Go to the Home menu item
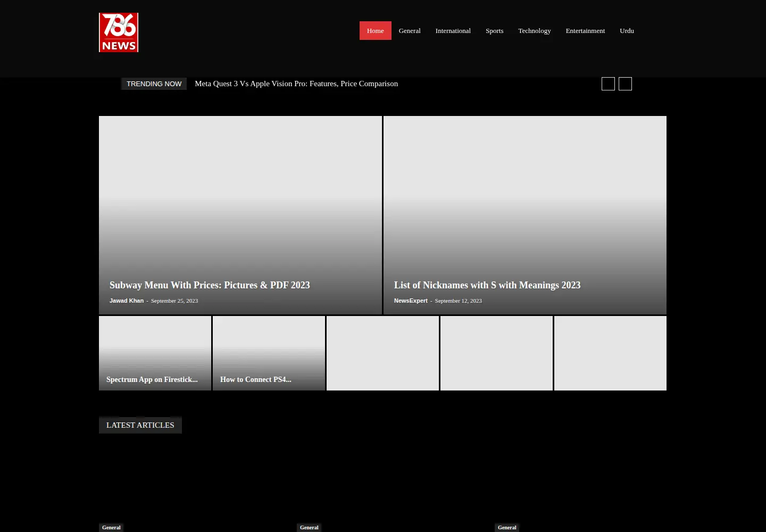The image size is (766, 532). click(376, 30)
